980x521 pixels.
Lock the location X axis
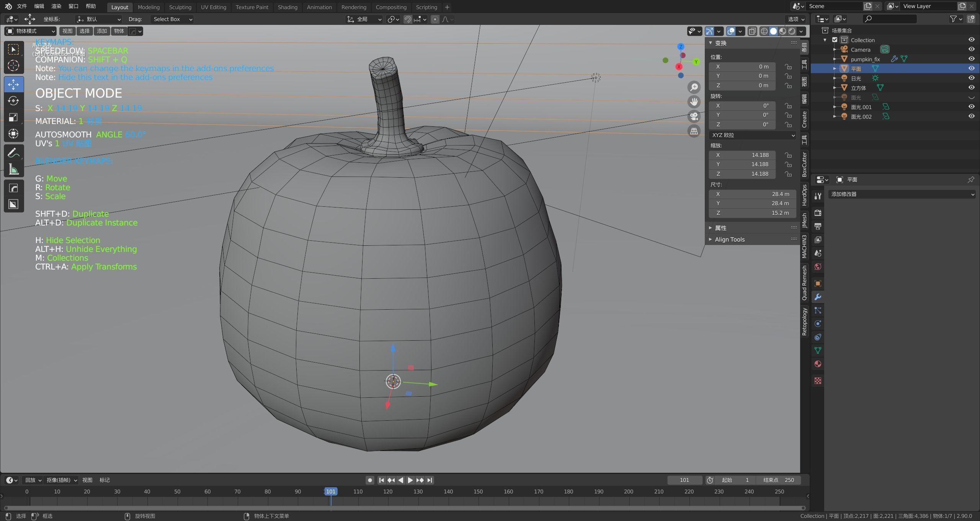click(788, 67)
